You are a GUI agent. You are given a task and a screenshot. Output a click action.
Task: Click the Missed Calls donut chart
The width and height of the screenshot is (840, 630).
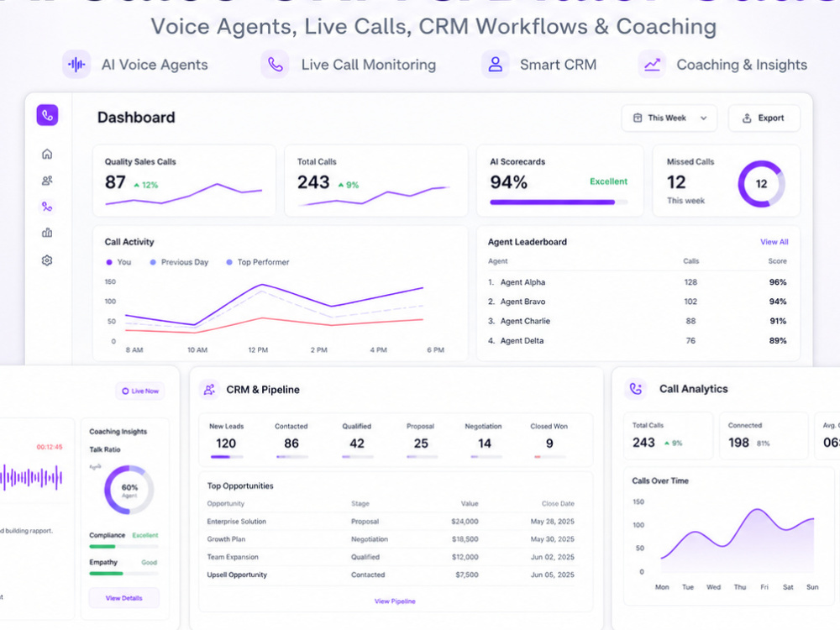pos(761,184)
